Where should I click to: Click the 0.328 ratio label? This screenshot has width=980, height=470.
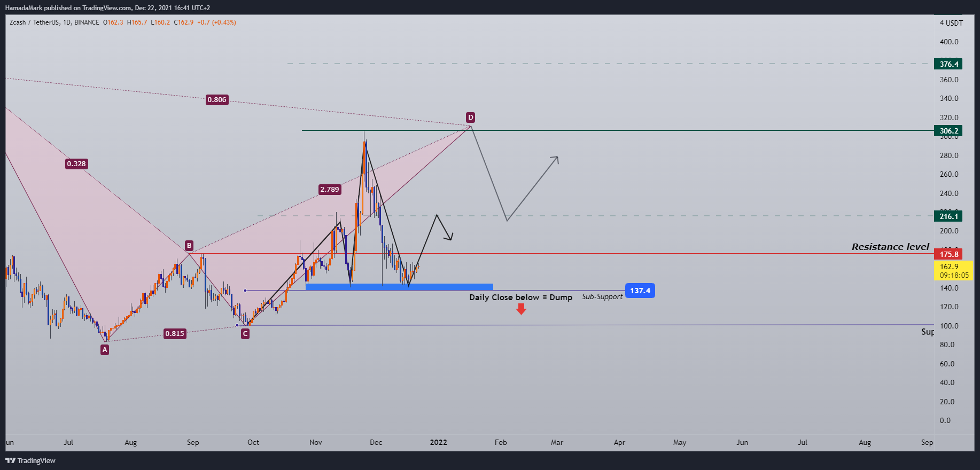76,164
